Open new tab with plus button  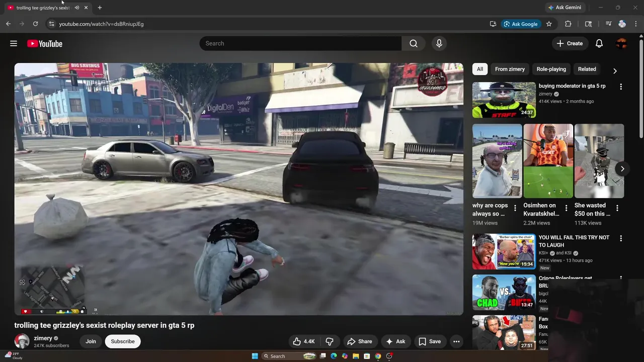pos(100,8)
